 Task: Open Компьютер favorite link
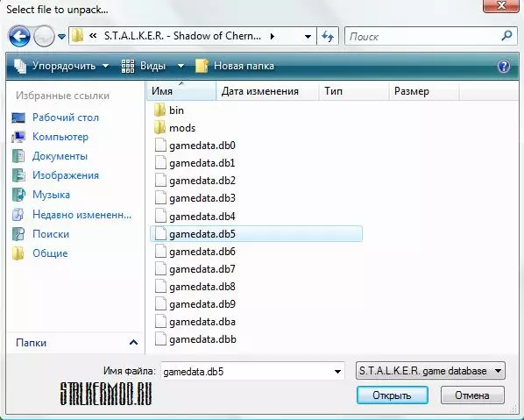coord(50,137)
